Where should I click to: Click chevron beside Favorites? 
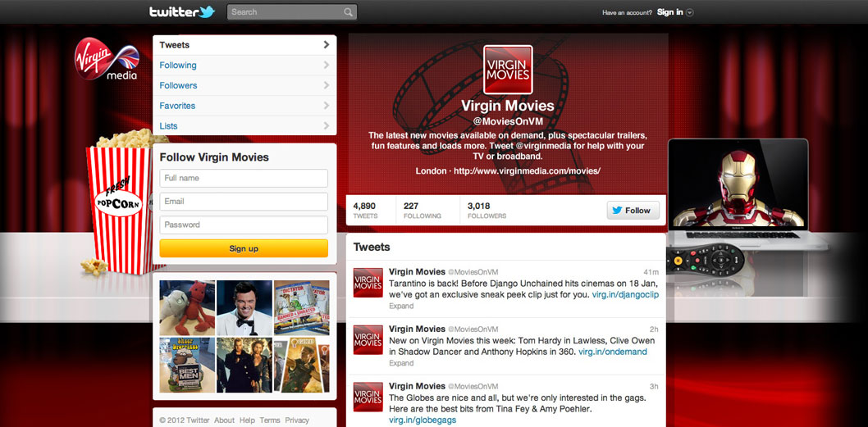click(327, 106)
